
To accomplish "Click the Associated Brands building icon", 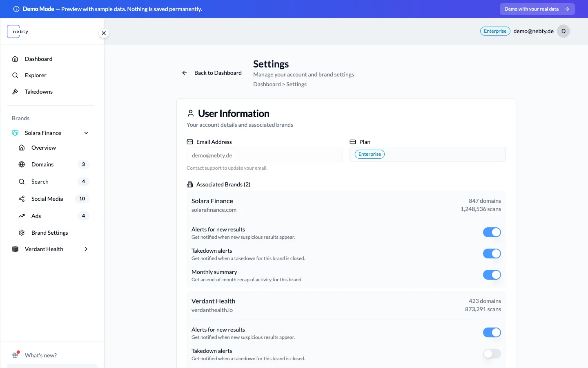I will click(x=190, y=184).
